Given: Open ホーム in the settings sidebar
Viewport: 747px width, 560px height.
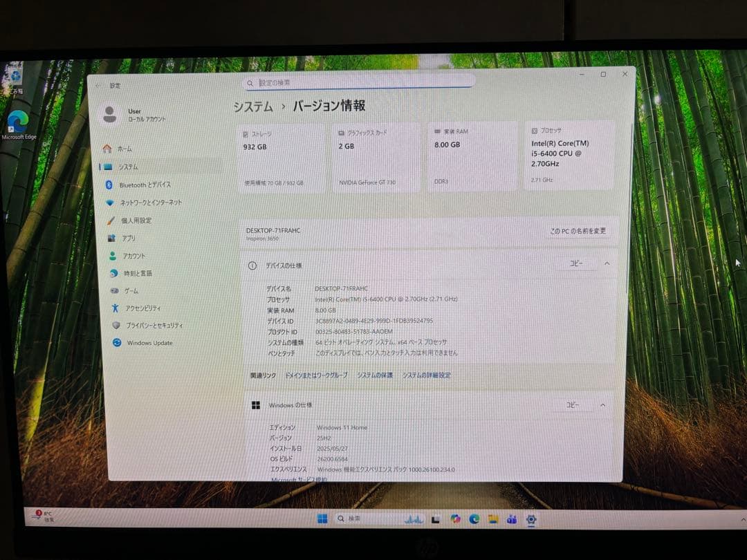Looking at the screenshot, I should click(124, 149).
